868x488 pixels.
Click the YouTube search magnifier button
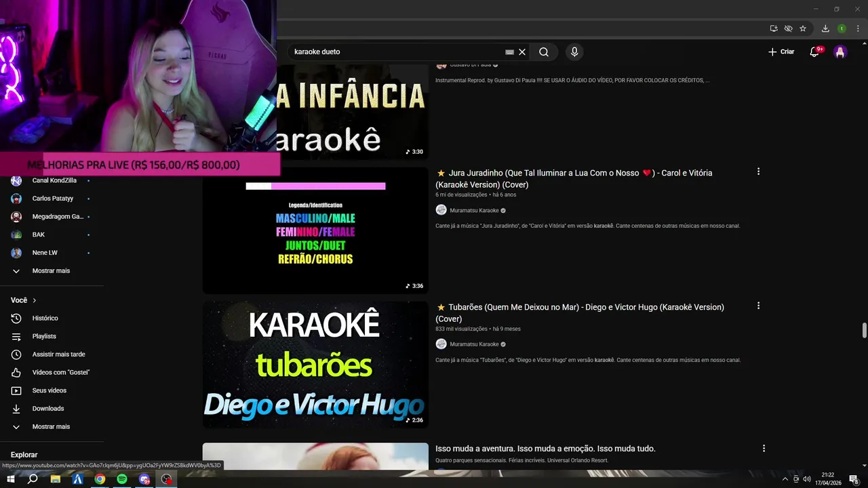click(544, 52)
